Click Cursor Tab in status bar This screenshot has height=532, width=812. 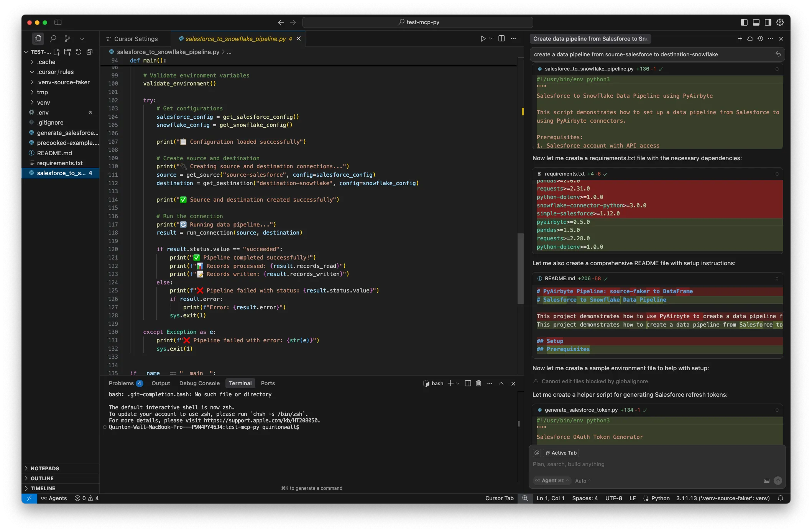499,498
